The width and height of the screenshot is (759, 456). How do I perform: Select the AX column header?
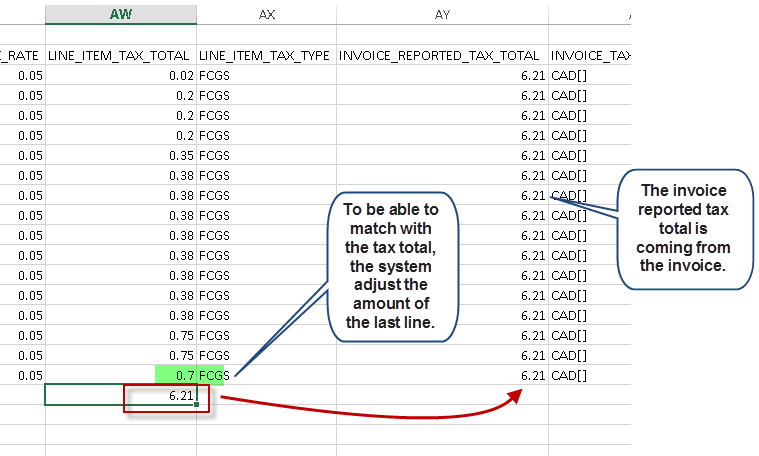pos(266,15)
